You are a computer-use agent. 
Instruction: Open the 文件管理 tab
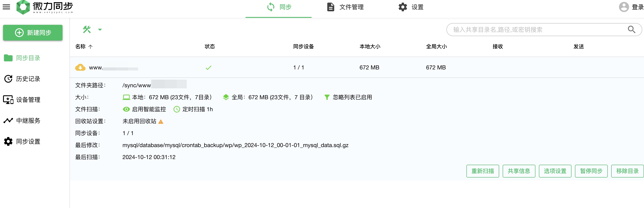coord(345,7)
